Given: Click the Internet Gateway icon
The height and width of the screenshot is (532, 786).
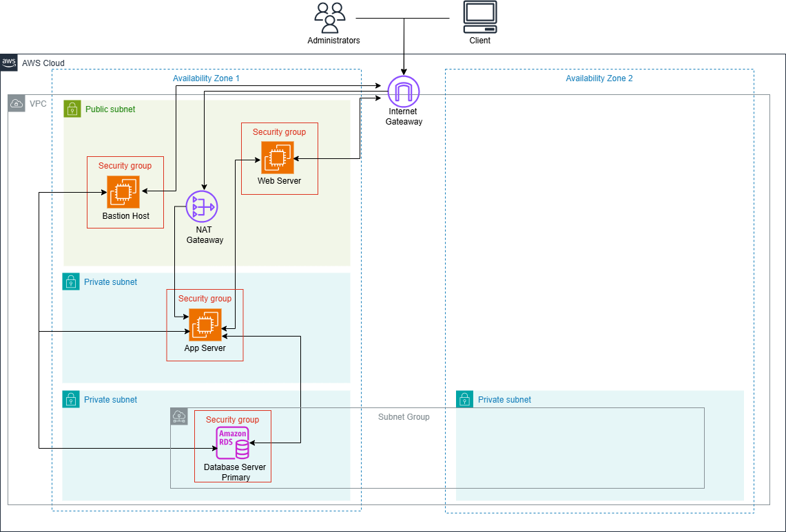Looking at the screenshot, I should pyautogui.click(x=403, y=92).
